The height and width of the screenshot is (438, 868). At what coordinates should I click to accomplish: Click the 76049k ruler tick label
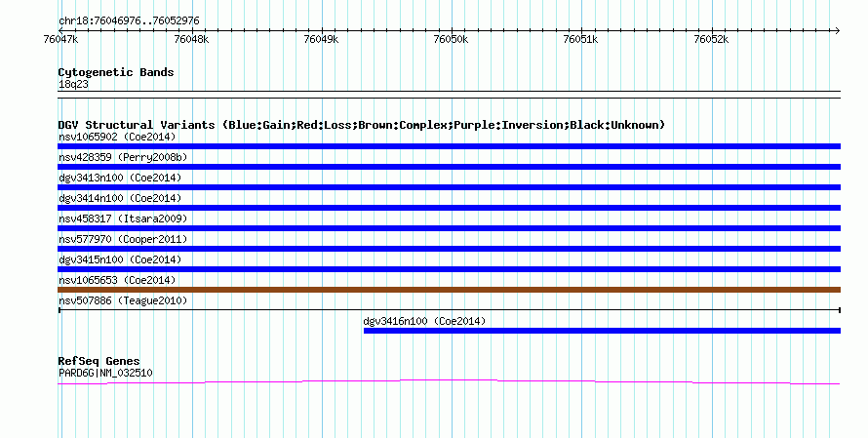(321, 39)
